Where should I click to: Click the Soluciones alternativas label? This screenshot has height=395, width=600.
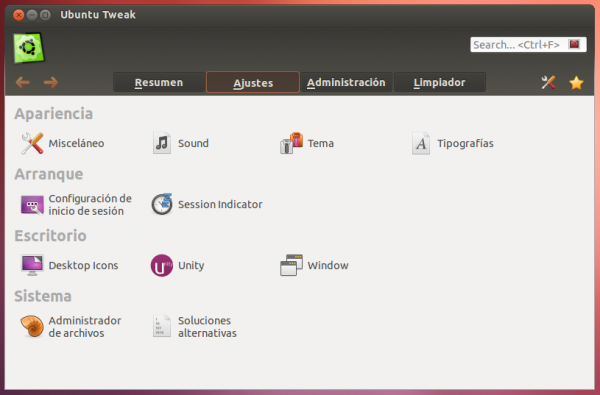[207, 327]
